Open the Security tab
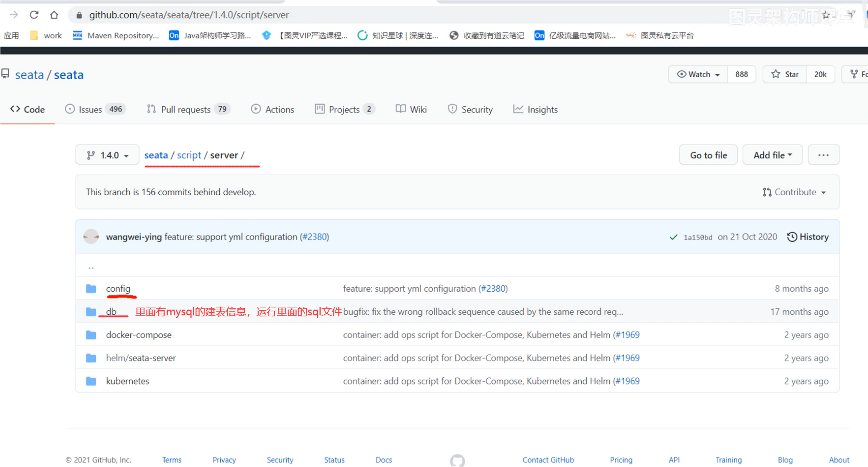 (470, 109)
